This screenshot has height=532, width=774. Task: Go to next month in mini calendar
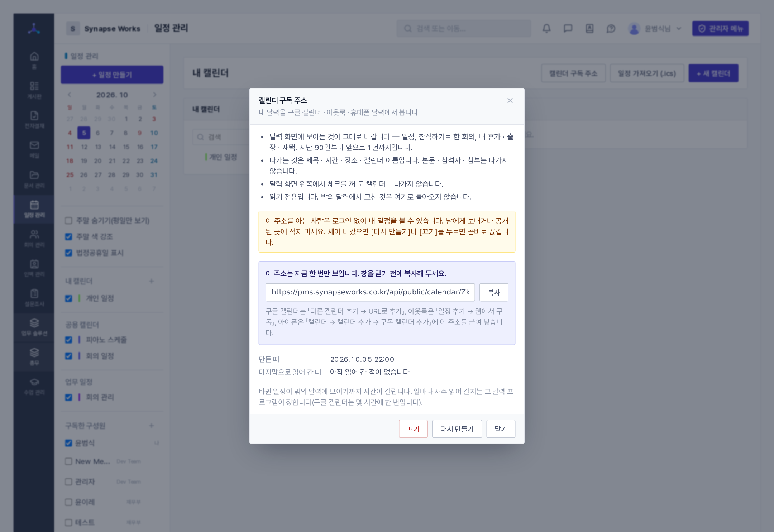tap(155, 95)
